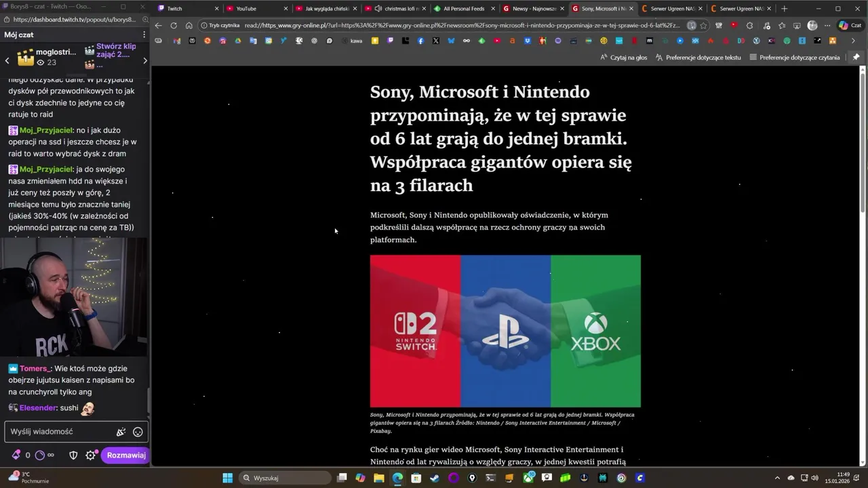Open File Explorer from taskbar

click(x=378, y=478)
